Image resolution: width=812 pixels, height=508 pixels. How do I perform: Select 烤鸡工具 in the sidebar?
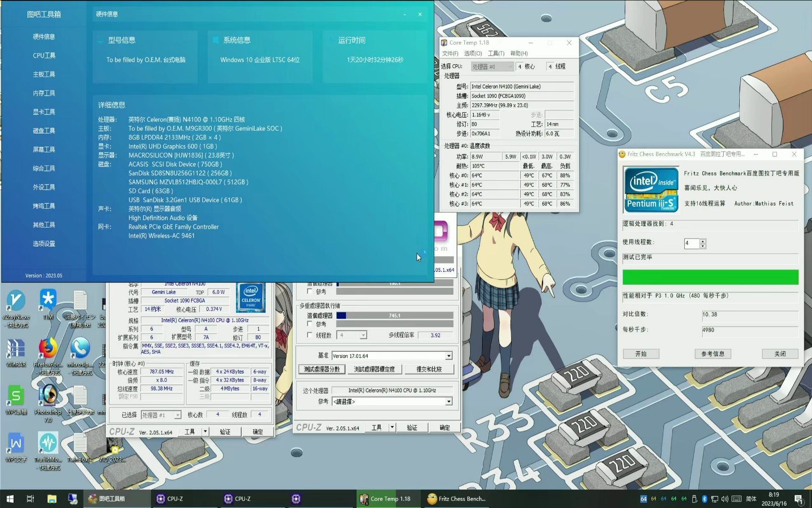pyautogui.click(x=44, y=206)
